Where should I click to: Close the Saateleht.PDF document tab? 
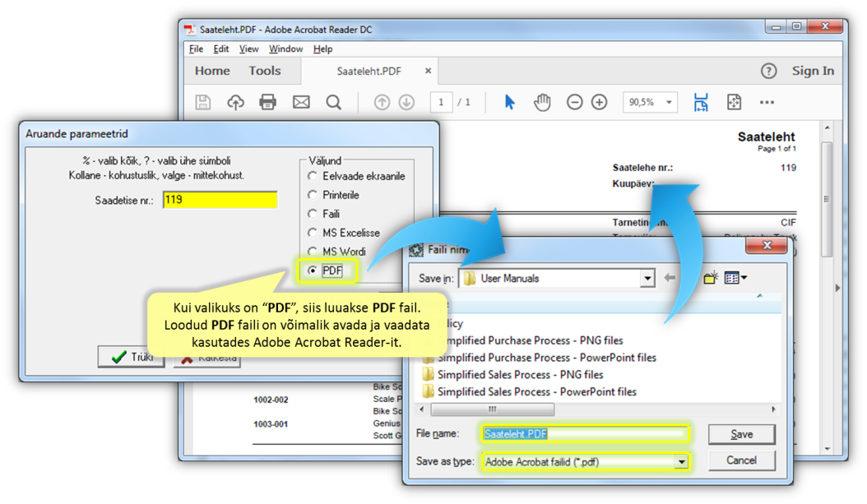(428, 71)
